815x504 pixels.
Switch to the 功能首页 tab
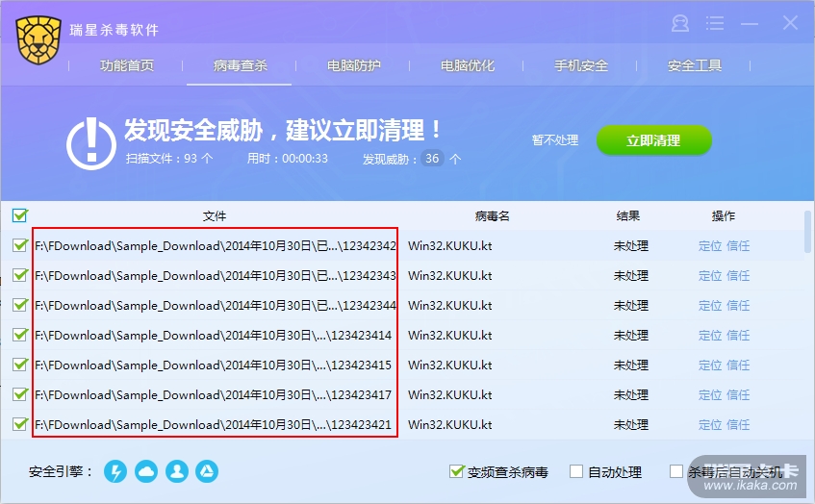pos(127,65)
